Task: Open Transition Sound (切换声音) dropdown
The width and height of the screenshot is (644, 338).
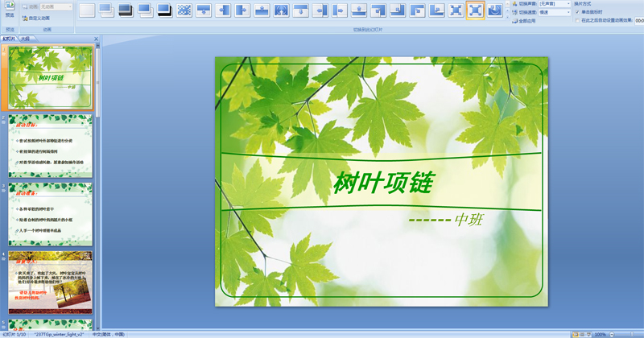Action: coord(555,4)
